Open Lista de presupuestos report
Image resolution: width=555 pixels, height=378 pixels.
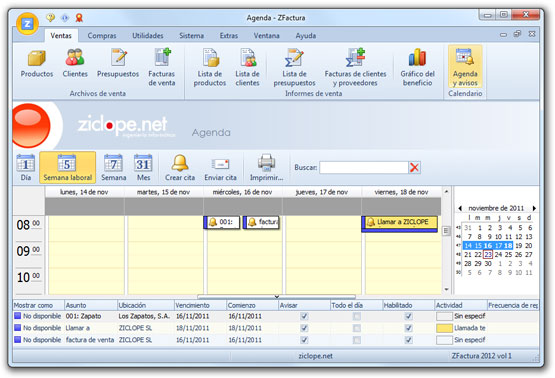294,57
